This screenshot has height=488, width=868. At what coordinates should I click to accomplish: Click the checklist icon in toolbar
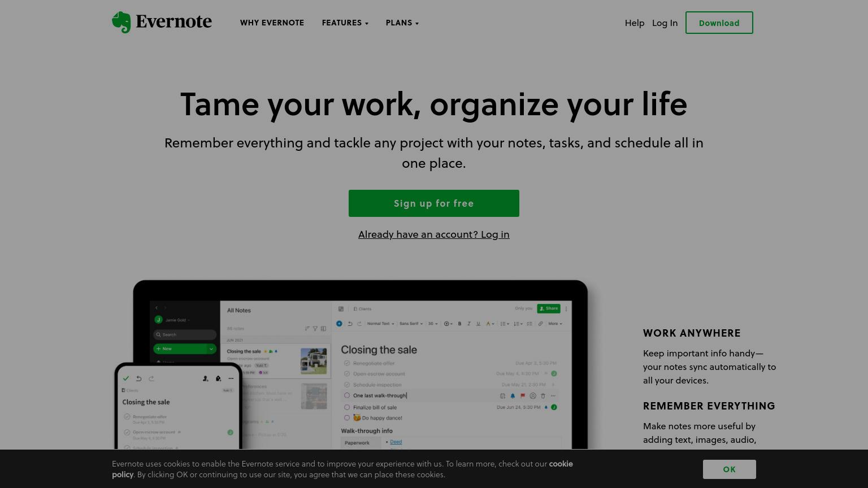point(530,324)
